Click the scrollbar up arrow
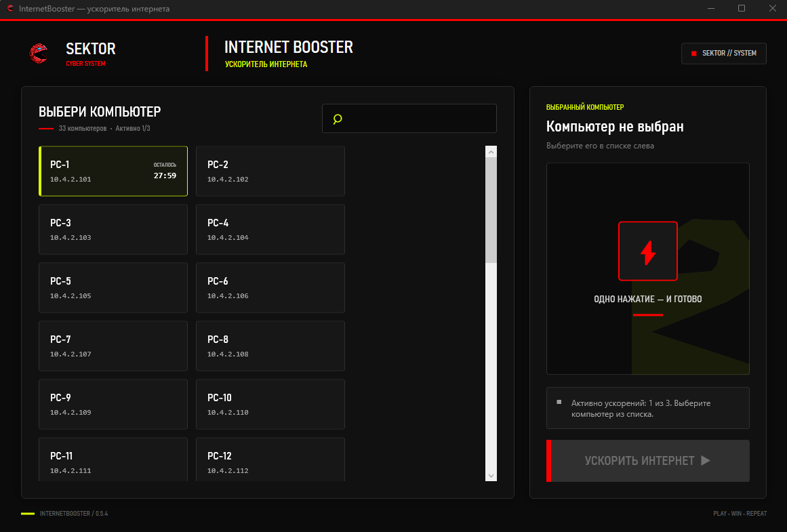 pyautogui.click(x=491, y=152)
